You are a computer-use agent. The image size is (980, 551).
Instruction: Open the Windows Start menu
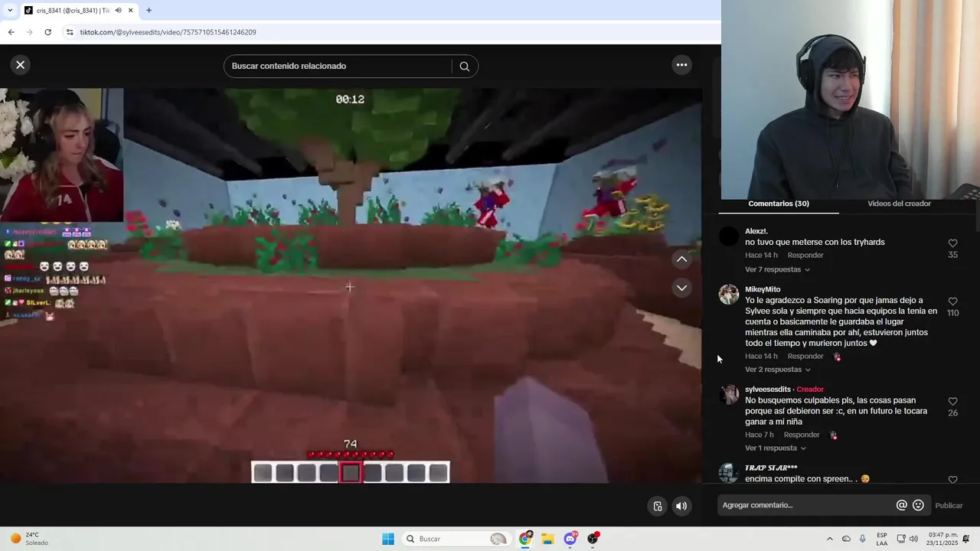(x=388, y=539)
